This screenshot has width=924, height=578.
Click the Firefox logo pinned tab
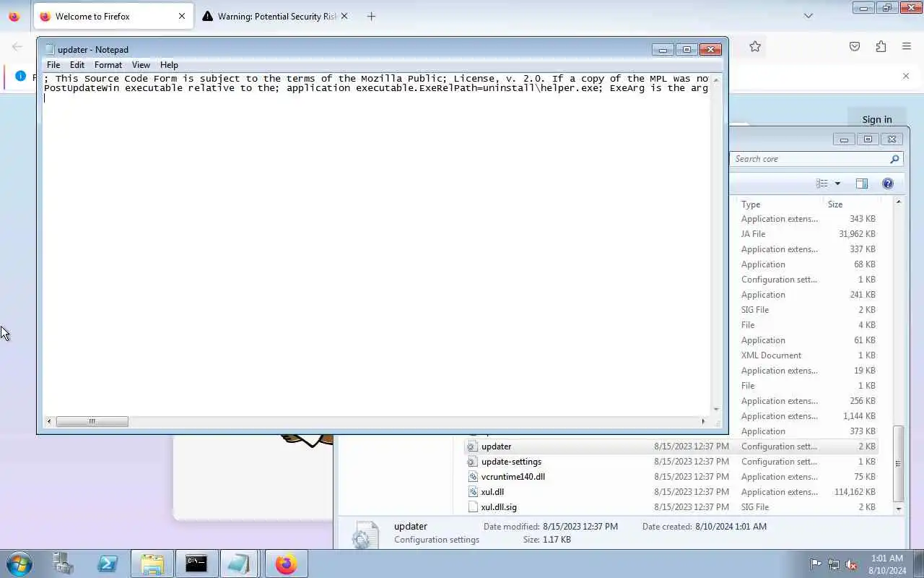pyautogui.click(x=14, y=16)
